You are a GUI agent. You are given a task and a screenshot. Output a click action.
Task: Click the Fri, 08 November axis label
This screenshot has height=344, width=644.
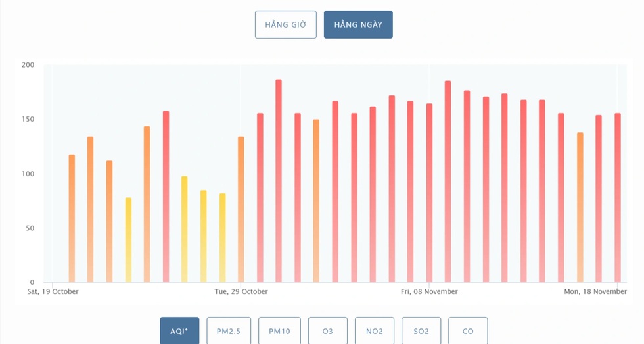coord(429,291)
